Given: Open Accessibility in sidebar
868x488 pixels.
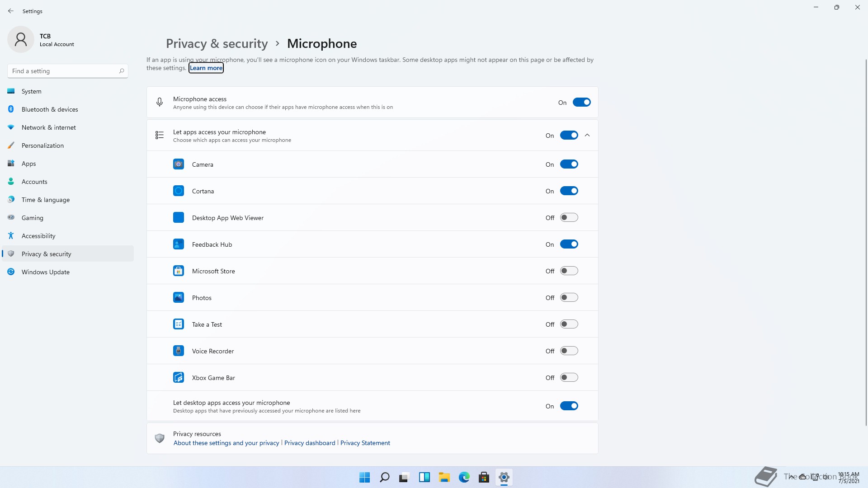Looking at the screenshot, I should coord(68,236).
